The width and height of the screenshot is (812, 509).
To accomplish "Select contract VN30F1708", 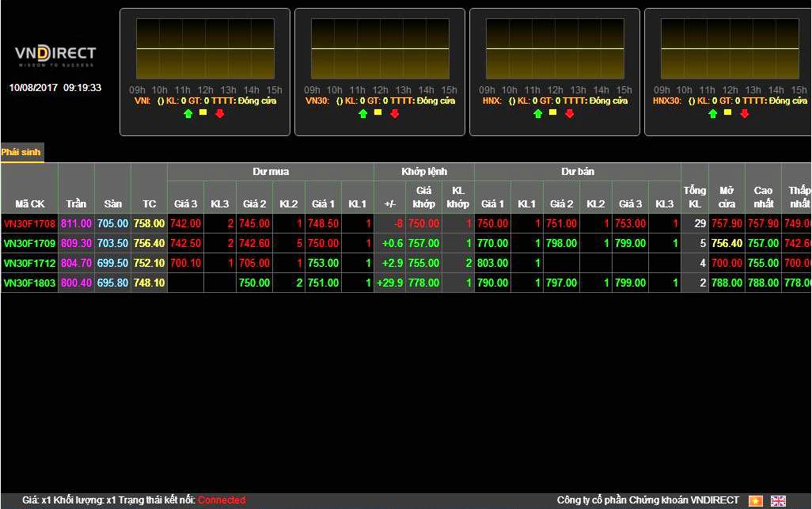I will point(29,224).
